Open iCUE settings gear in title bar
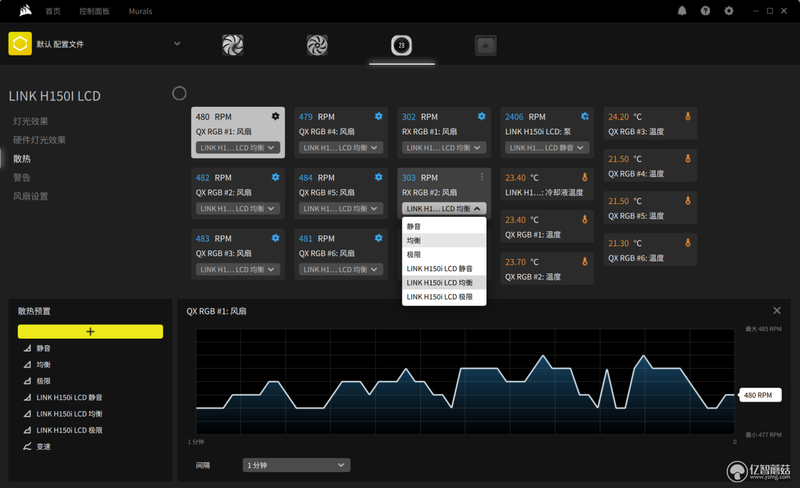The height and width of the screenshot is (488, 800). [729, 11]
